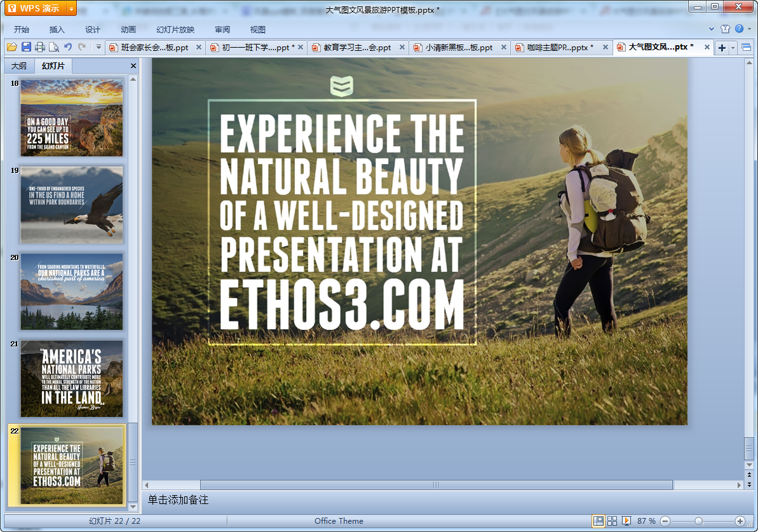The width and height of the screenshot is (758, 532).
Task: Select slide 19 thumbnail with the eagle
Action: [72, 205]
